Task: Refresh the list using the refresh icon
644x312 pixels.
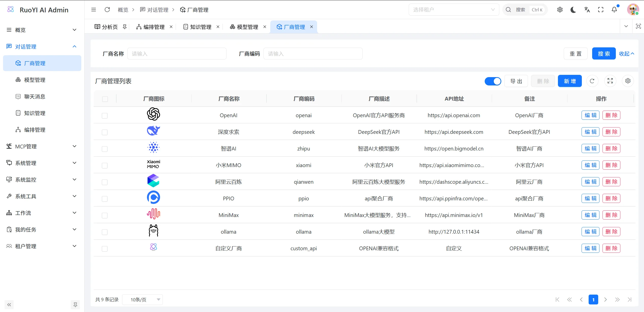Action: click(x=592, y=81)
